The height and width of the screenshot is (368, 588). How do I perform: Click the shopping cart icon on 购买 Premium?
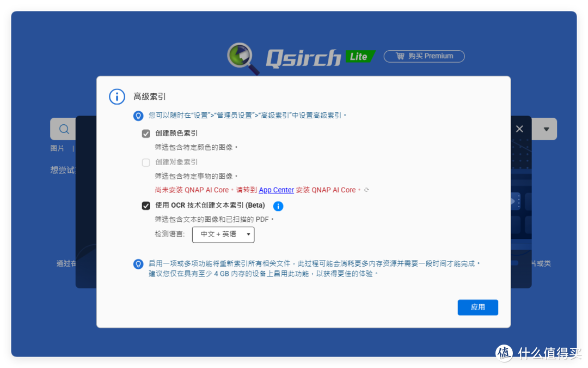(x=400, y=56)
